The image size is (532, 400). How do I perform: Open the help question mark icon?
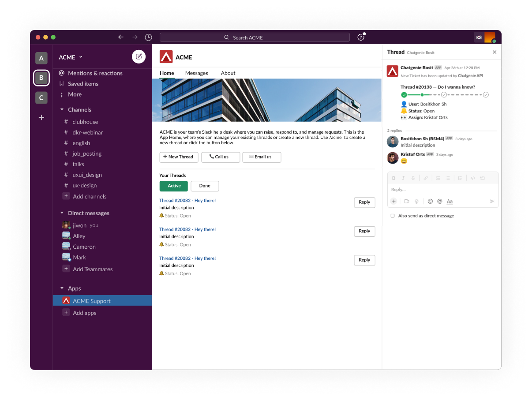(361, 37)
